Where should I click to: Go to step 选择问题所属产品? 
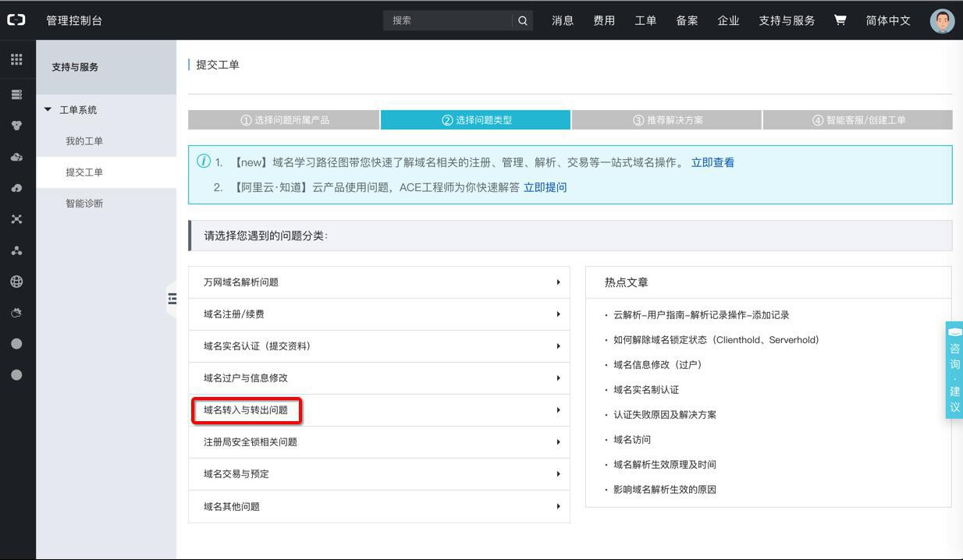pos(284,120)
